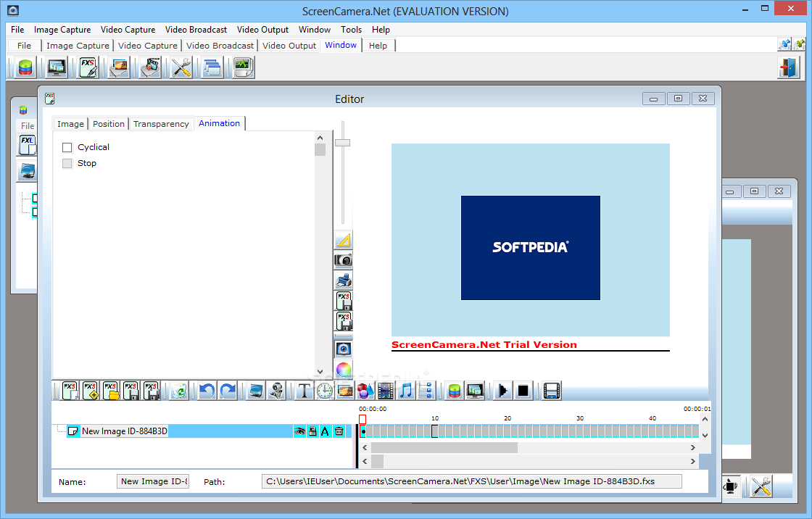
Task: Switch to the Transparency tab
Action: [161, 124]
